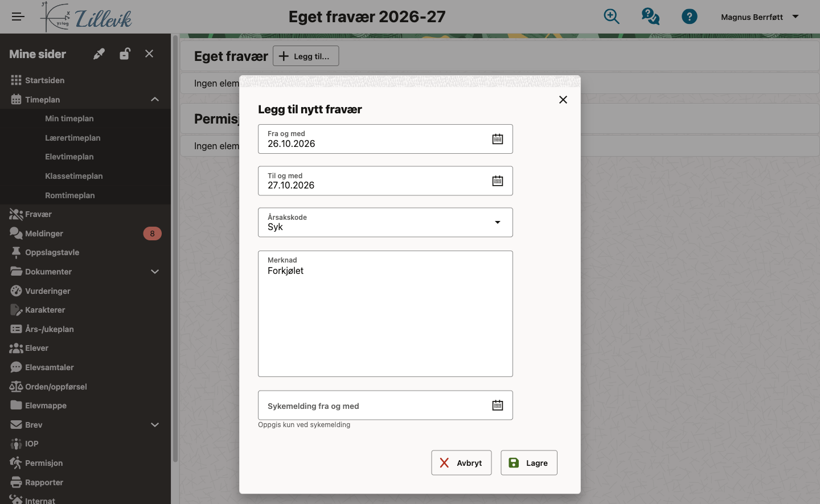Screen dimensions: 820x504
Task: Save the absence with Lagre
Action: [529, 463]
